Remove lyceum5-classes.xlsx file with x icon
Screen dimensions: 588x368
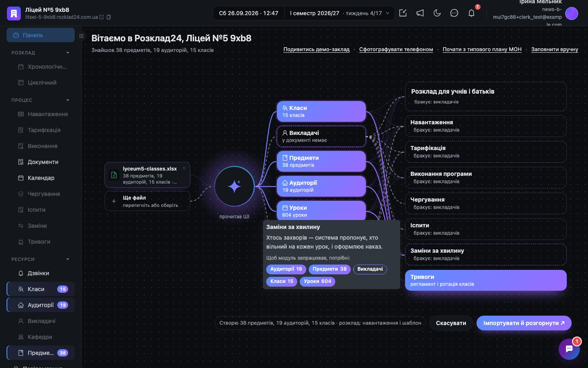[x=184, y=168]
